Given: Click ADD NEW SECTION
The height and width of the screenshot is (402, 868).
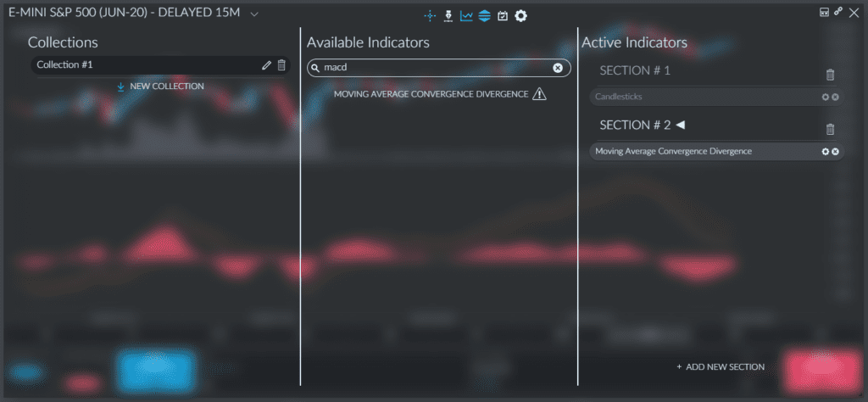Looking at the screenshot, I should (721, 366).
